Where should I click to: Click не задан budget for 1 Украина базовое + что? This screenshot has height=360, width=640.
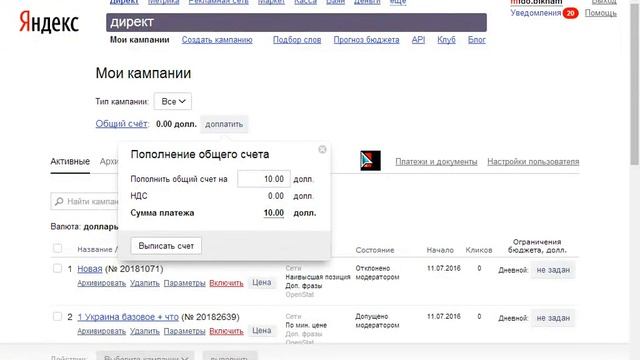[553, 318]
